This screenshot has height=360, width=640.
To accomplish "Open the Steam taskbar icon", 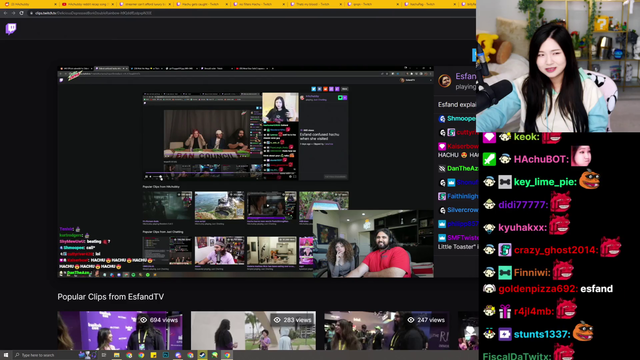I will 202,355.
